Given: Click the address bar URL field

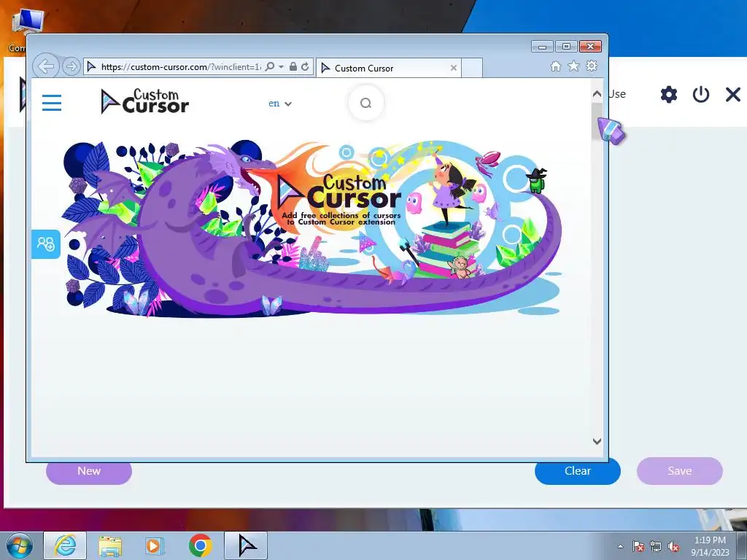Looking at the screenshot, I should 181,67.
